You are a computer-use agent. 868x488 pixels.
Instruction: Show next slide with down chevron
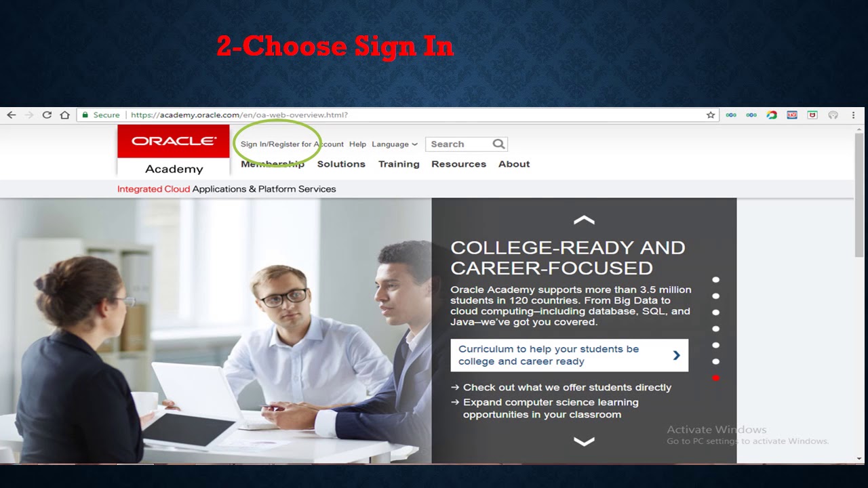point(584,441)
